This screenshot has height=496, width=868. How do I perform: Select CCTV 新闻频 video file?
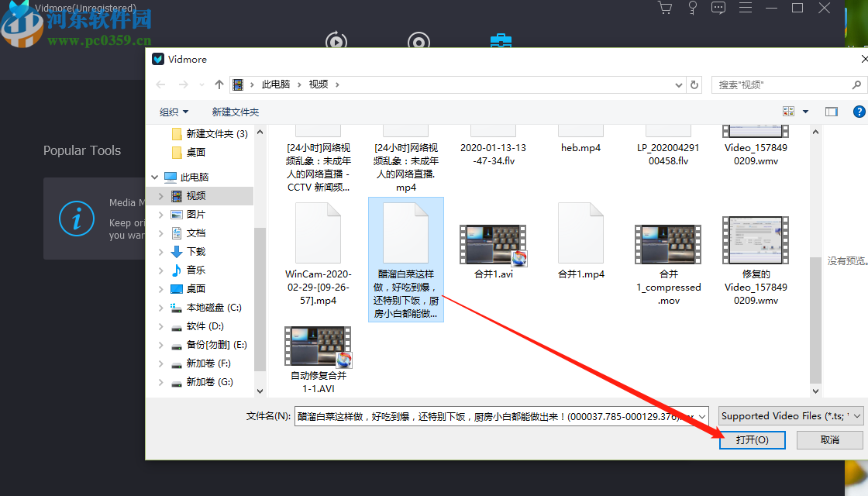[x=319, y=160]
